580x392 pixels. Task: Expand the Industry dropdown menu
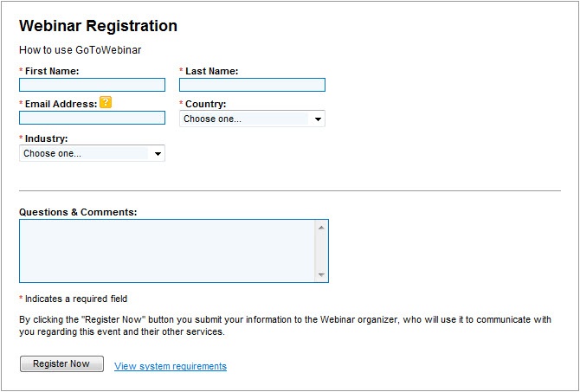(92, 153)
